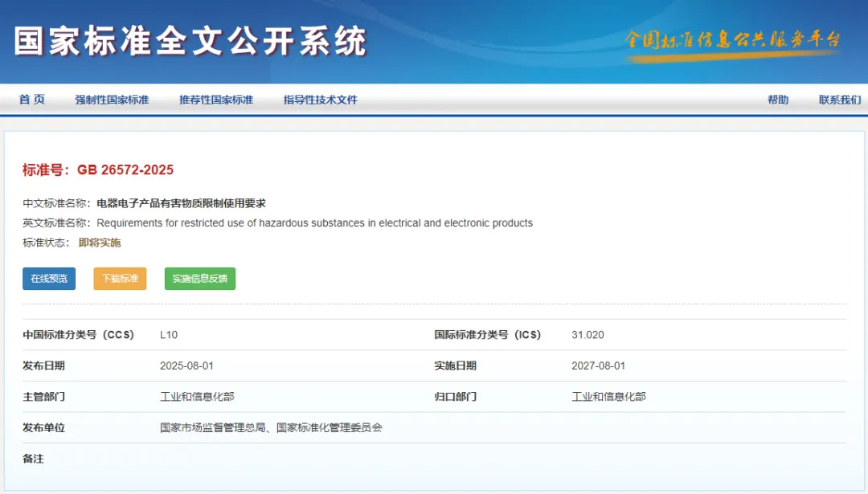Open the 帮助 link
This screenshot has width=868, height=494.
(777, 100)
